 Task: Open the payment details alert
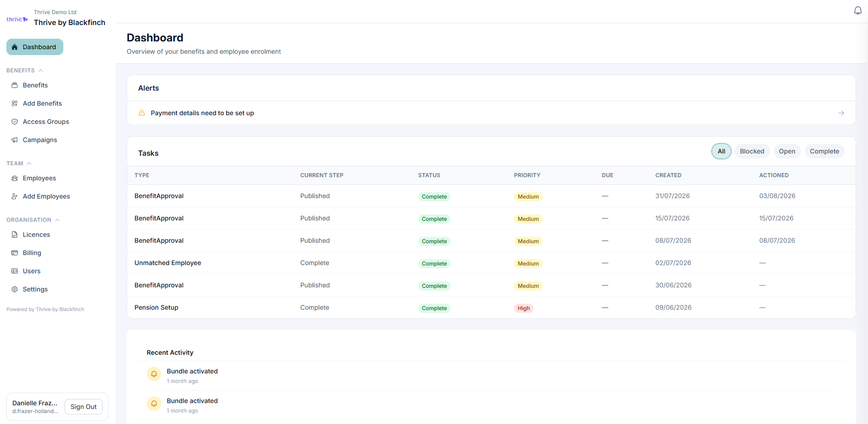(x=491, y=113)
